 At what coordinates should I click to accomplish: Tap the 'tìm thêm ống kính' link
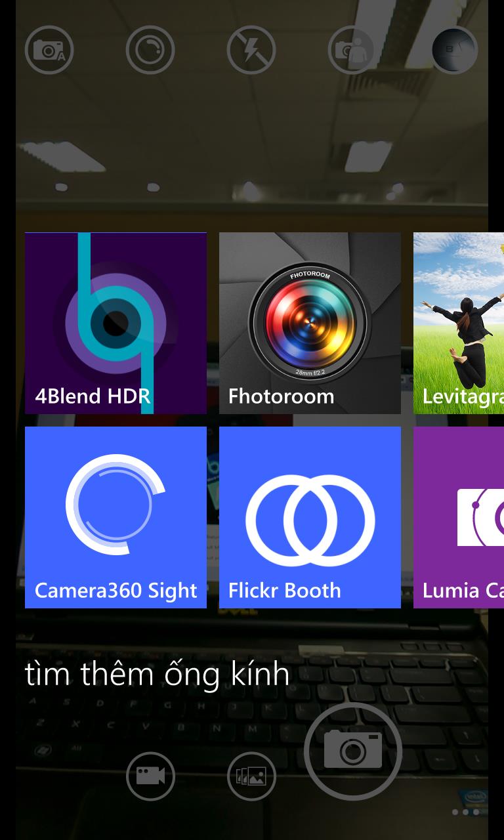coord(157,673)
